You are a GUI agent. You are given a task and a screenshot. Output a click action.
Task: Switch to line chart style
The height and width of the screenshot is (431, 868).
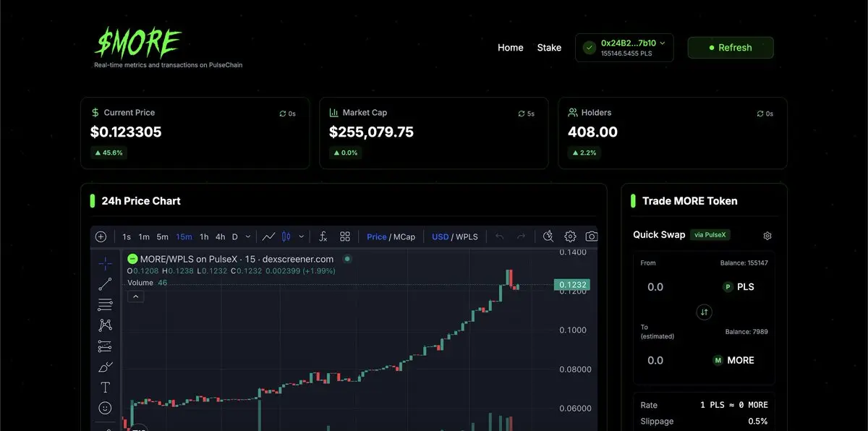pos(268,236)
